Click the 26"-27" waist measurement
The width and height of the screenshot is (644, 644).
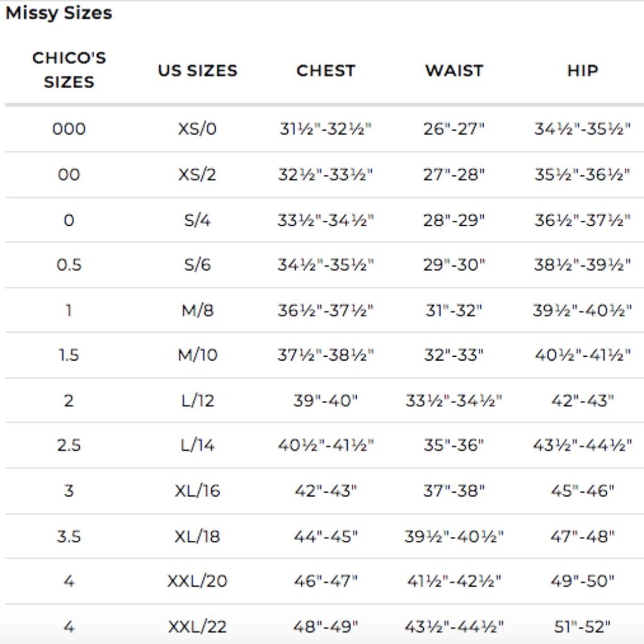point(454,129)
